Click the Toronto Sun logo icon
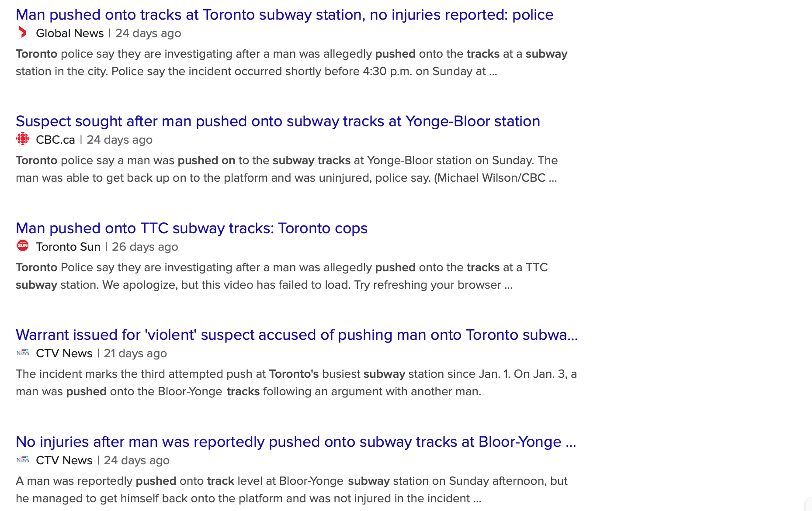The image size is (812, 511). pyautogui.click(x=23, y=246)
